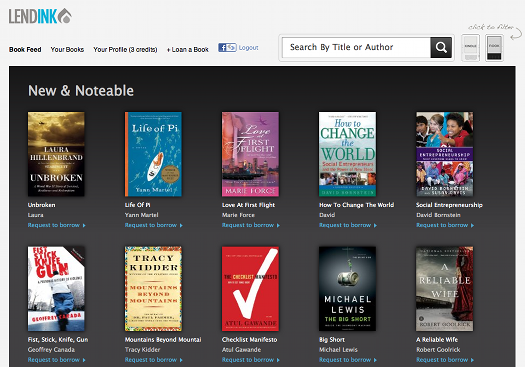Click author name 'Laura' under Unbroken
The width and height of the screenshot is (525, 367).
pyautogui.click(x=35, y=215)
